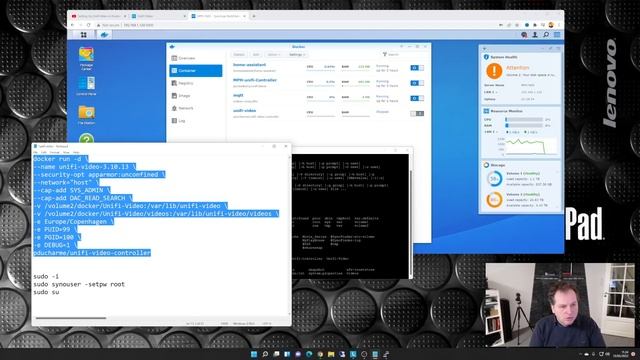The height and width of the screenshot is (360, 640).
Task: Click the CPU usage bar in Resource Monitor
Action: (x=524, y=120)
